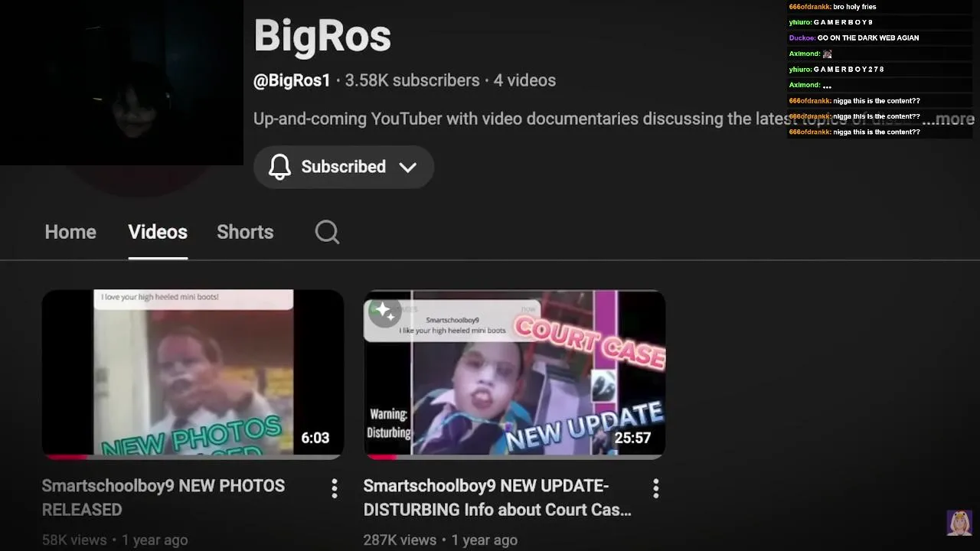Click chat message 'bro holy fries'
The image size is (980, 551).
click(x=854, y=7)
